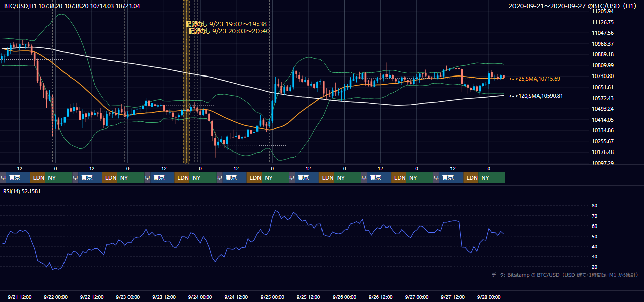Click the BTC/USD,H1 OHLC header text

72,6
